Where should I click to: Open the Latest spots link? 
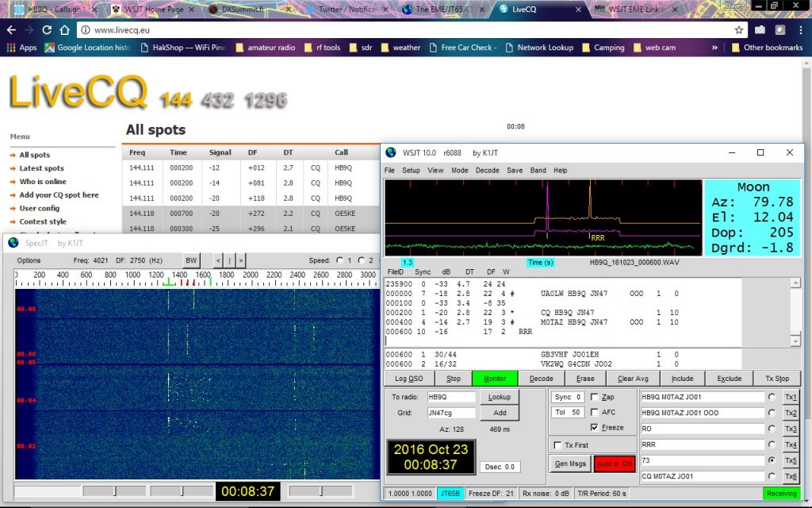coord(42,168)
